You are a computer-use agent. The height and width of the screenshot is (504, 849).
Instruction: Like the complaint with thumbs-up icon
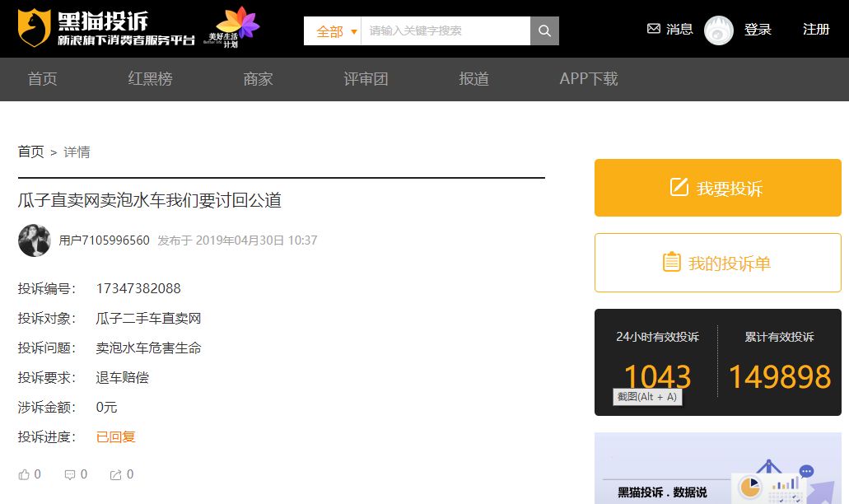coord(24,475)
